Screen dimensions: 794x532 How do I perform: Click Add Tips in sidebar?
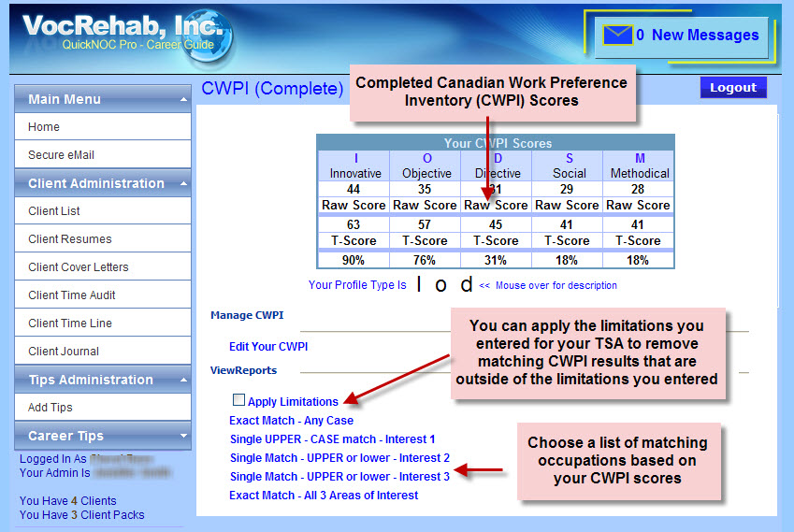coord(51,408)
